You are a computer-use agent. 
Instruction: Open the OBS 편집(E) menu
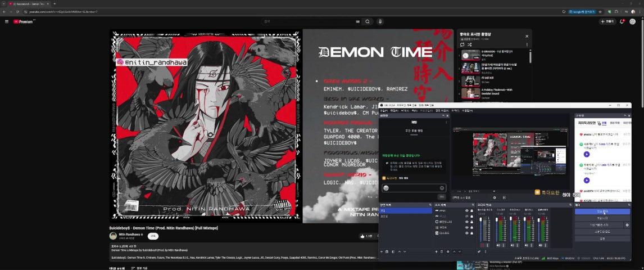[x=394, y=111]
